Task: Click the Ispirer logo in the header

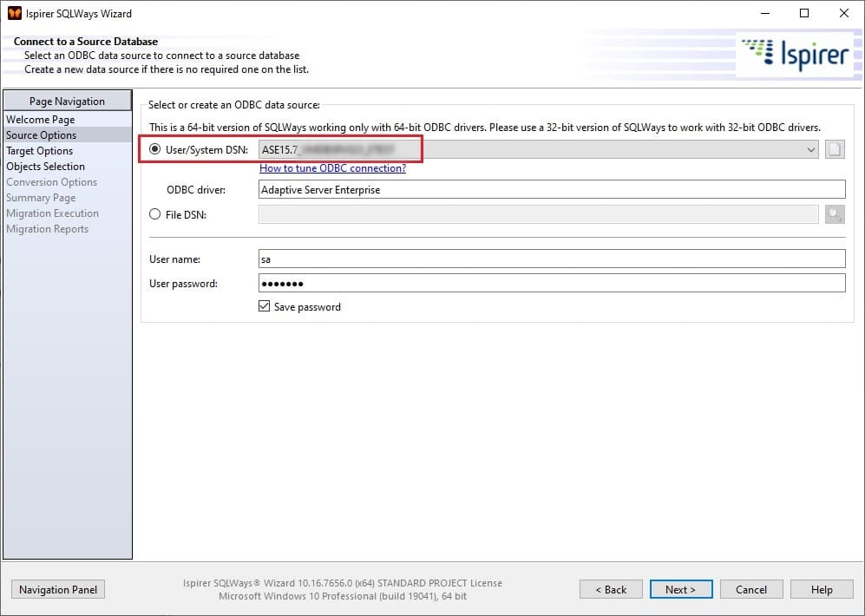Action: (x=793, y=54)
